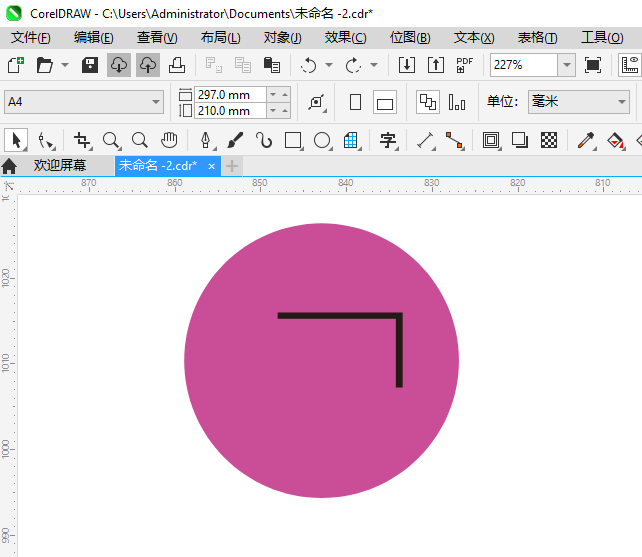The width and height of the screenshot is (642, 557).
Task: Open the redo history dropdown arrow
Action: 374,65
